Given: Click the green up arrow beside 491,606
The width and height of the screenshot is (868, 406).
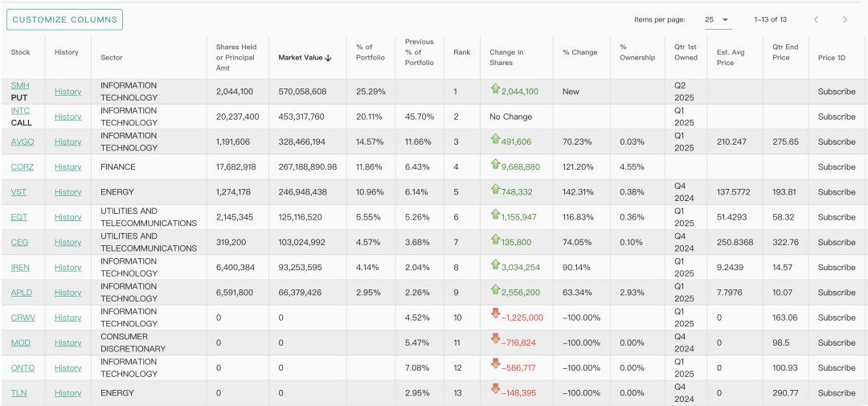Looking at the screenshot, I should pyautogui.click(x=495, y=139).
